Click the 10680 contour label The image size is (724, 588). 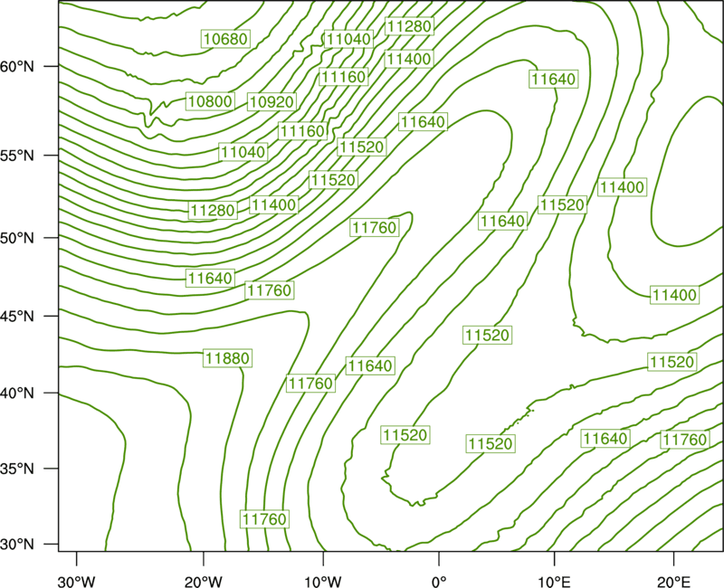[x=225, y=39]
